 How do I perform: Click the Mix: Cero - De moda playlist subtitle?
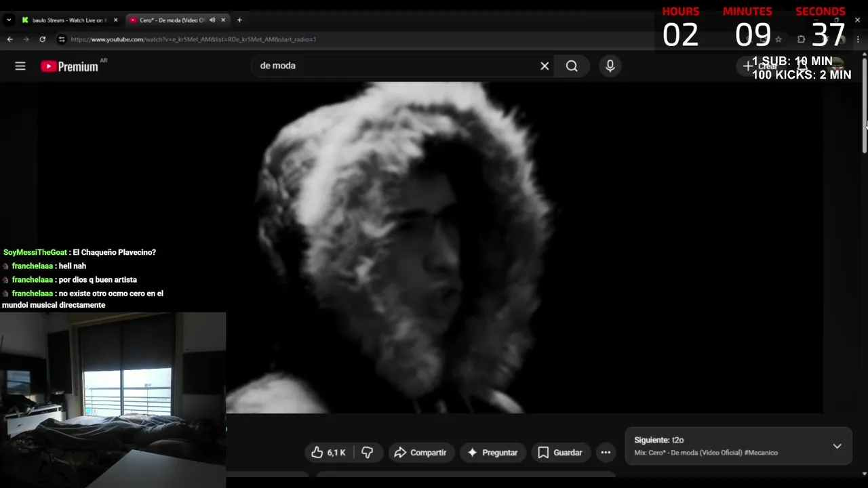pos(706,453)
